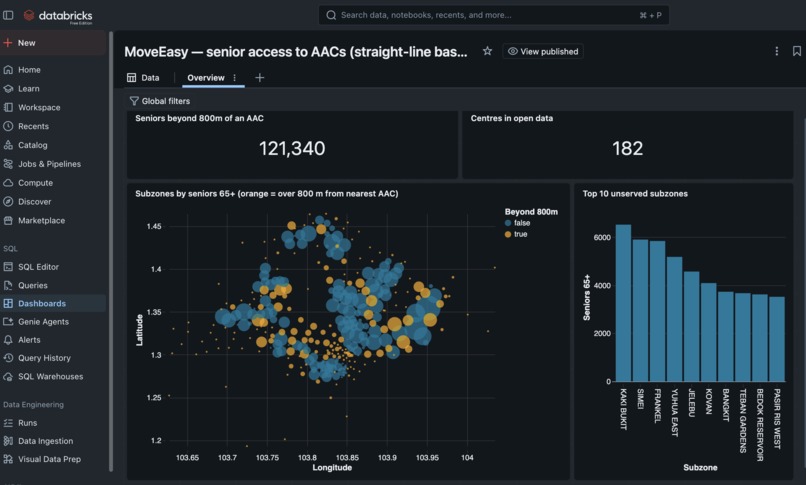Screen dimensions: 806x485
Task: Click the JELEBU bar
Action: point(691,326)
